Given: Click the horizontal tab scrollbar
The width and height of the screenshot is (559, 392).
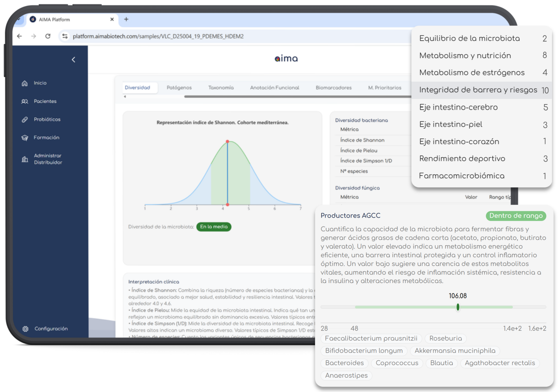Looking at the screenshot, I should click(297, 97).
